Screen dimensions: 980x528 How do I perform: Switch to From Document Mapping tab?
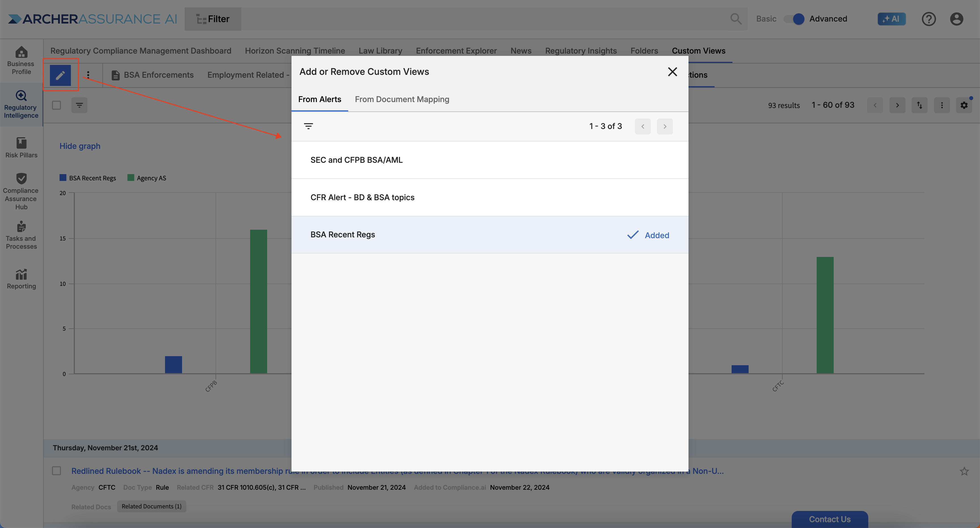[x=402, y=99]
